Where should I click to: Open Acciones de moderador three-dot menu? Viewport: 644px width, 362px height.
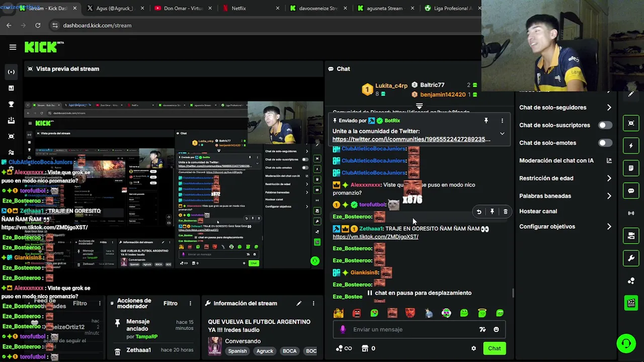190,303
